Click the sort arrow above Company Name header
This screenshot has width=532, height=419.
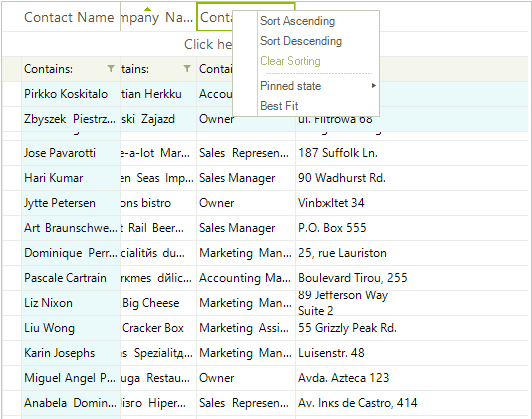[147, 9]
